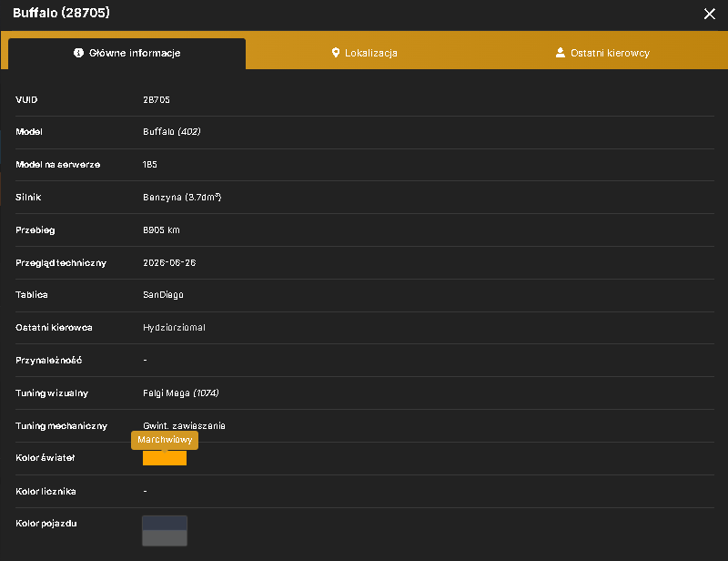Open the Główne informacje tab

pos(126,54)
